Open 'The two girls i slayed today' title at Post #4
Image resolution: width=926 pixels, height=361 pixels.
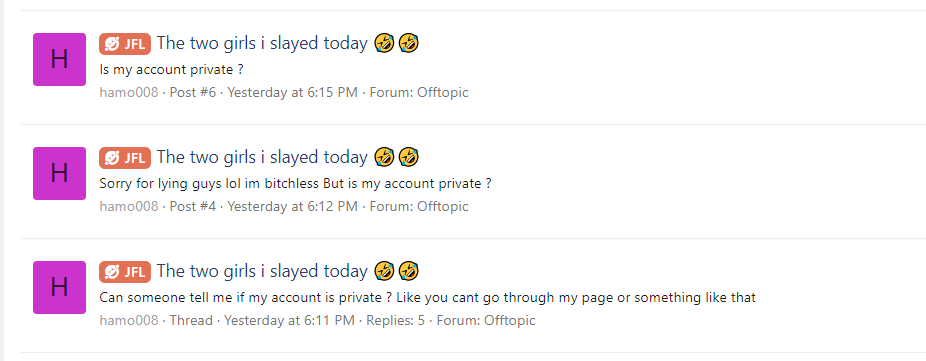[x=262, y=157]
